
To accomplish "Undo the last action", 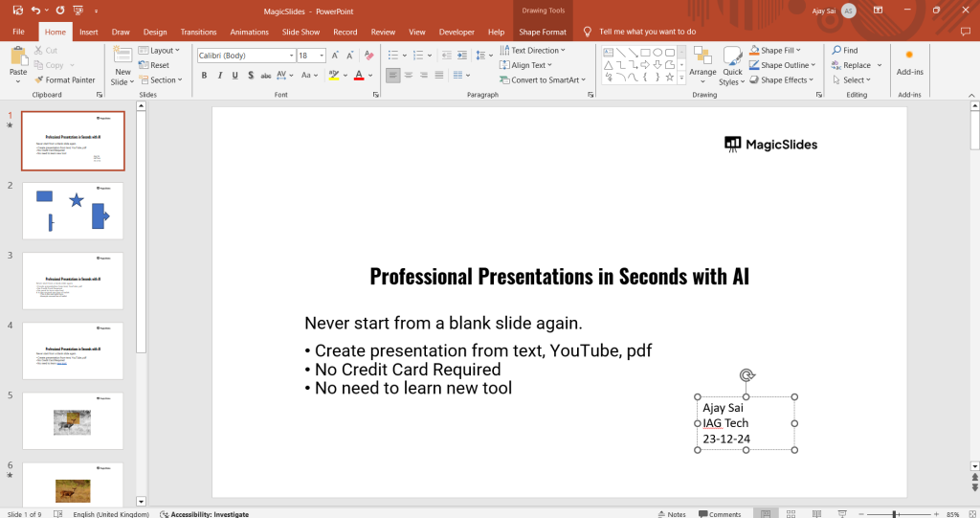I will [x=35, y=10].
